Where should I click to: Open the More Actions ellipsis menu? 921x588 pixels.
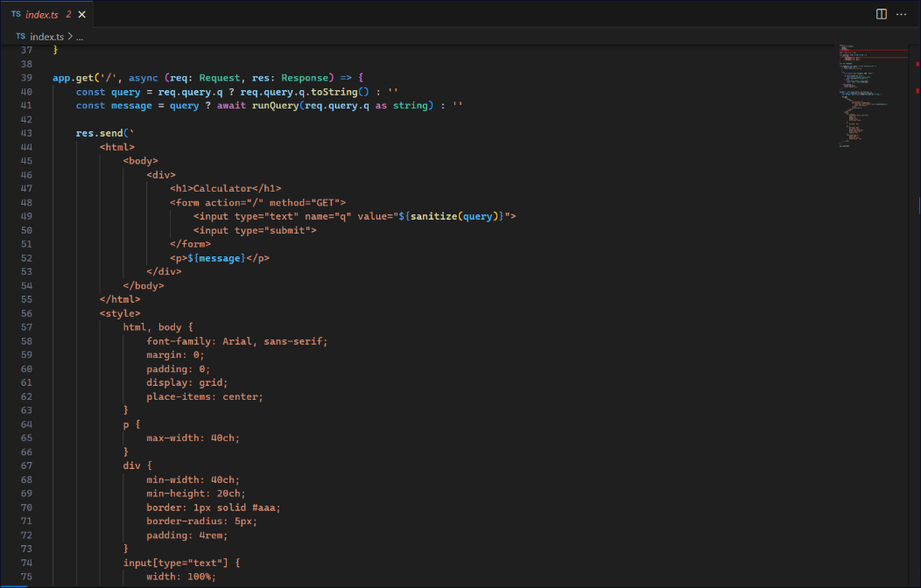click(x=902, y=14)
